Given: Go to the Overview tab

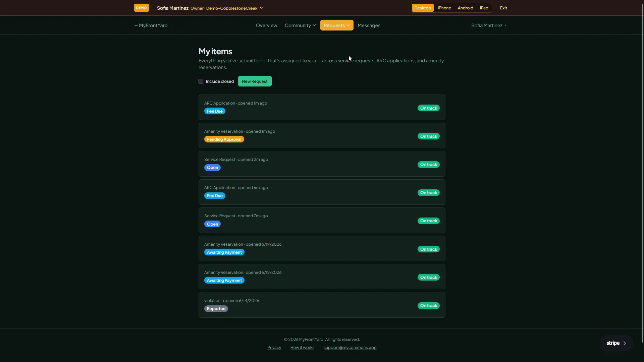Looking at the screenshot, I should point(266,25).
